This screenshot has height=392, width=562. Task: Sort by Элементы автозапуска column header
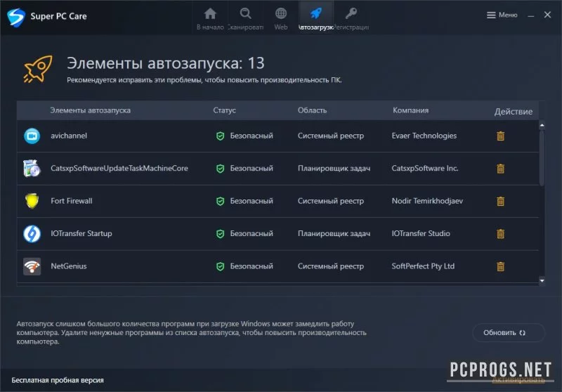pos(91,110)
